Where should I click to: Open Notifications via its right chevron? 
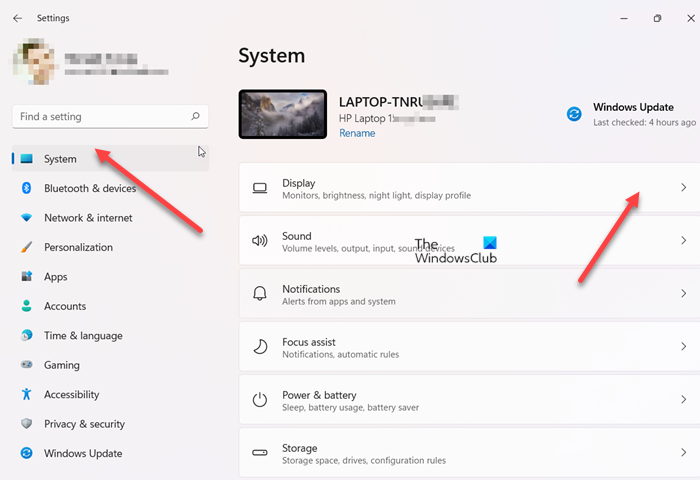683,293
